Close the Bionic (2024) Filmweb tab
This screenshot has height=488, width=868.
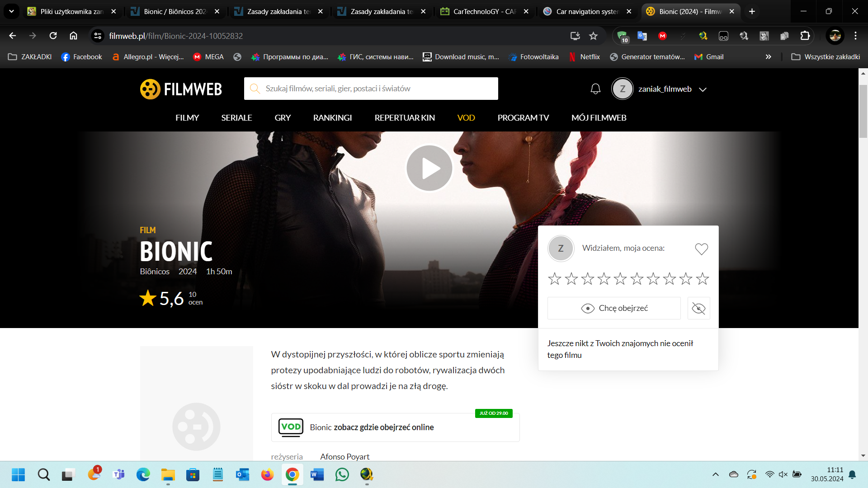click(x=731, y=12)
